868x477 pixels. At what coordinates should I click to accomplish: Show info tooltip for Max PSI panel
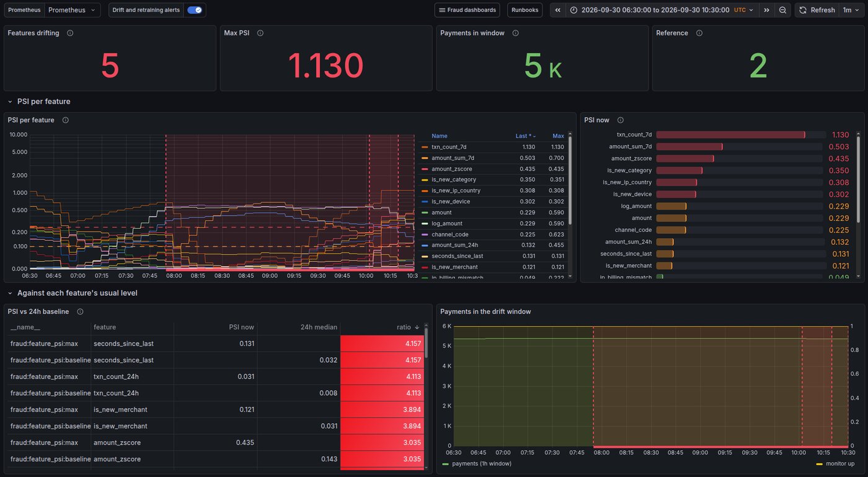pyautogui.click(x=260, y=33)
